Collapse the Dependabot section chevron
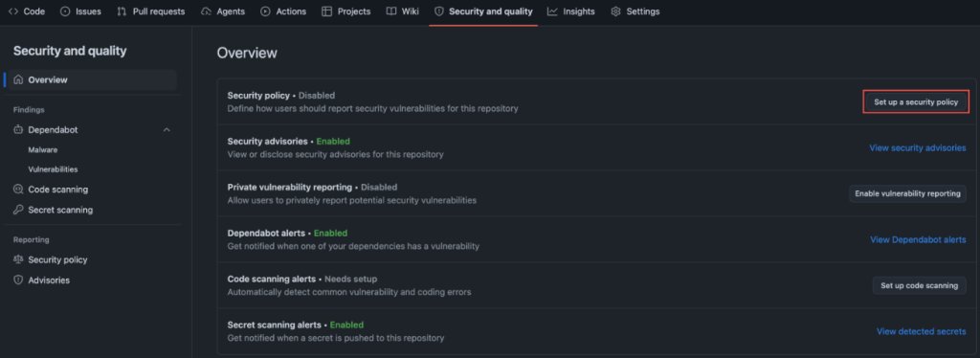This screenshot has height=358, width=980. (167, 130)
